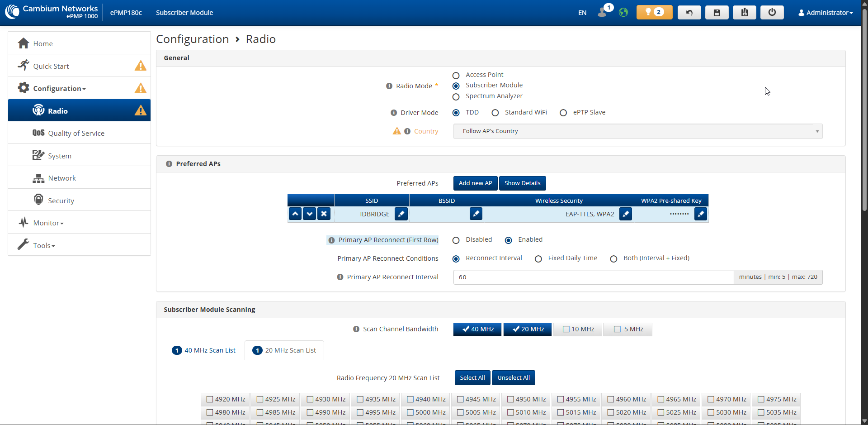Click info icon beside Scan Channel Bandwidth
This screenshot has width=868, height=425.
(356, 329)
